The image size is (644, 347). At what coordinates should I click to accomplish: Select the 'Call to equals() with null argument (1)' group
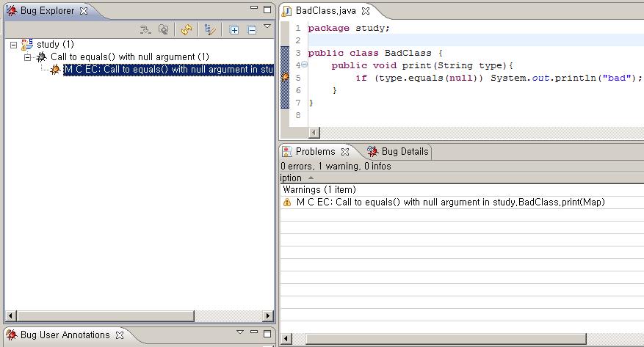(130, 56)
